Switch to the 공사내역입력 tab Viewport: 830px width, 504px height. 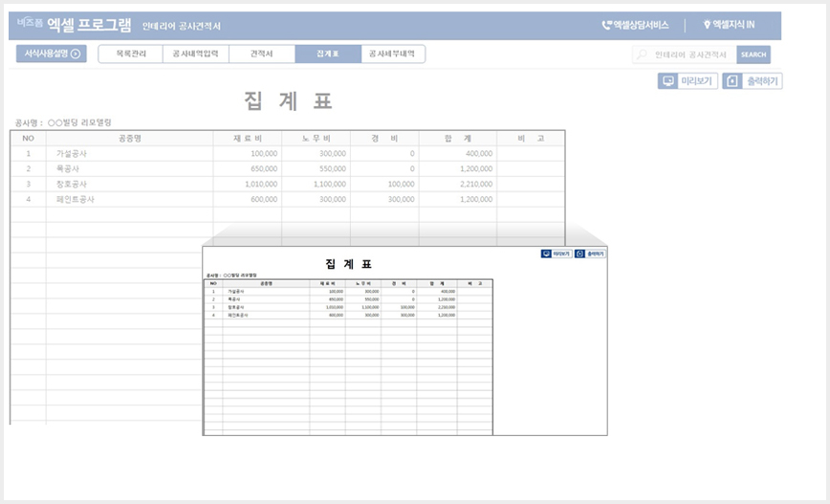[196, 54]
